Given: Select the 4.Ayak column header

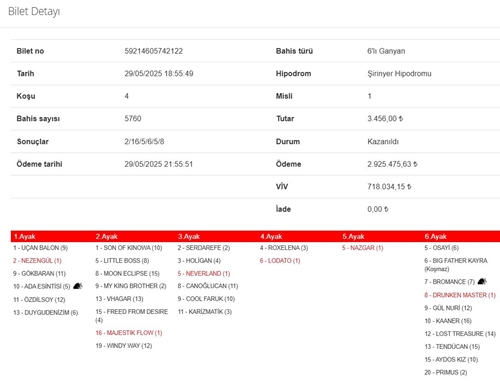Looking at the screenshot, I should [271, 236].
